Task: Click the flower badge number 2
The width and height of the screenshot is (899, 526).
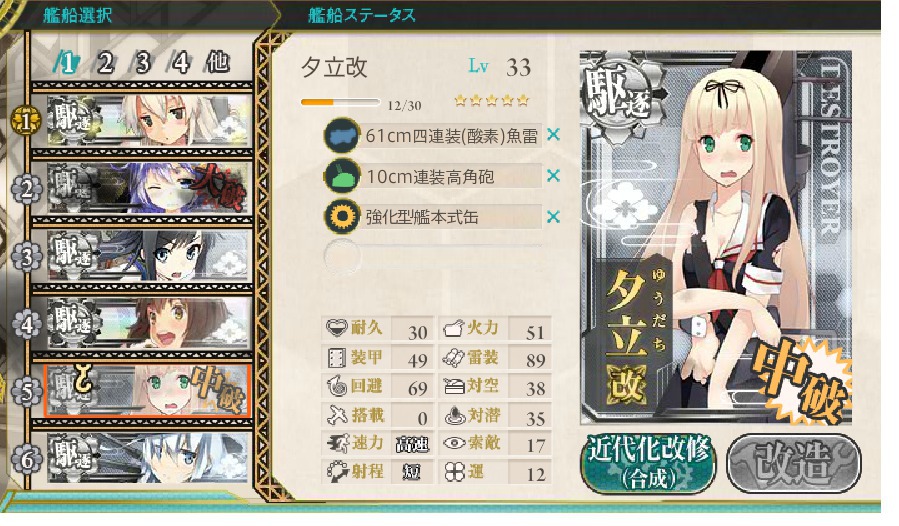Action: [x=26, y=189]
